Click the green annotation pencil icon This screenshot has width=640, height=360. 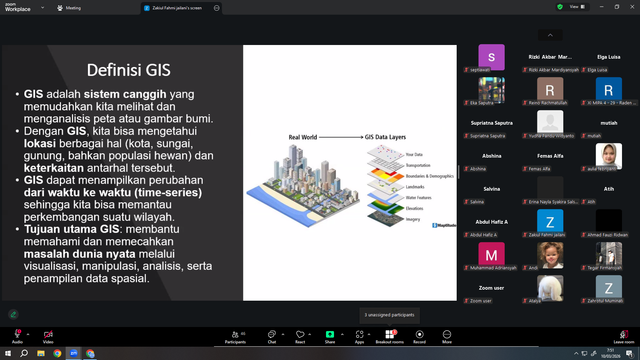tap(13, 314)
